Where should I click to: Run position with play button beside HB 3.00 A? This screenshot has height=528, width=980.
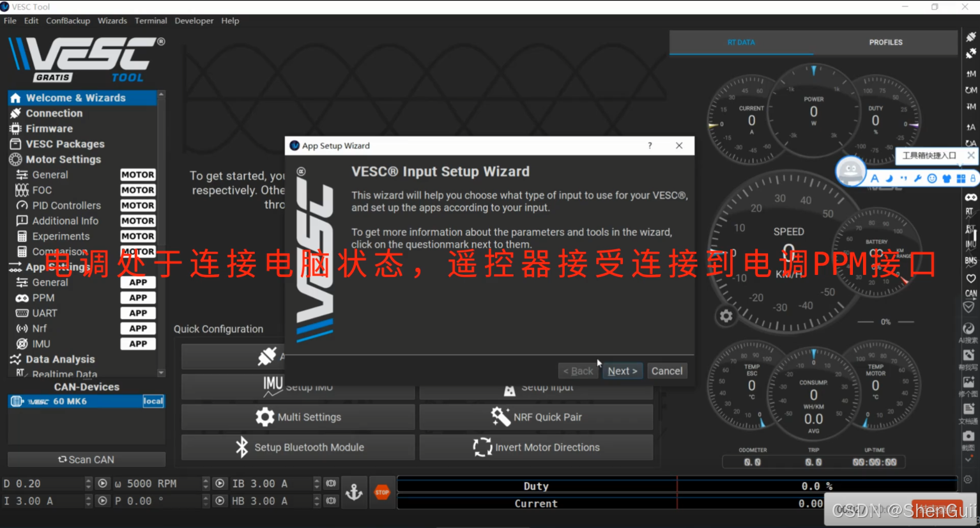coord(220,501)
